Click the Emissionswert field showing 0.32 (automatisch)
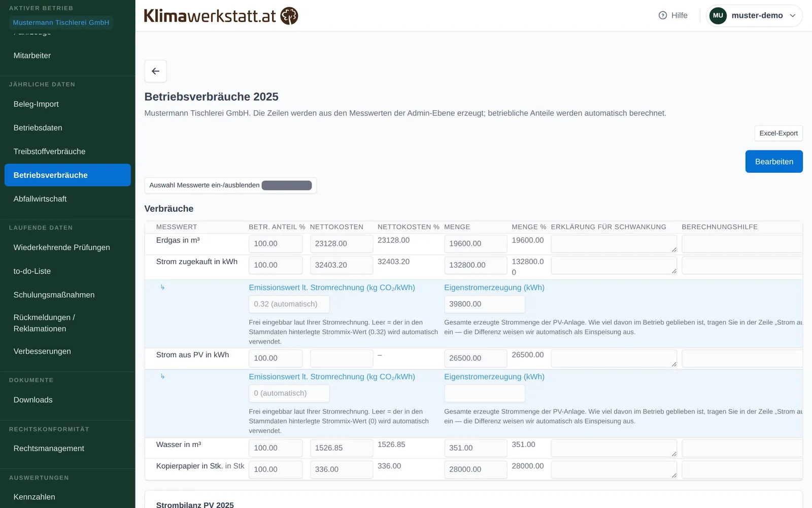This screenshot has height=508, width=812. tap(289, 304)
